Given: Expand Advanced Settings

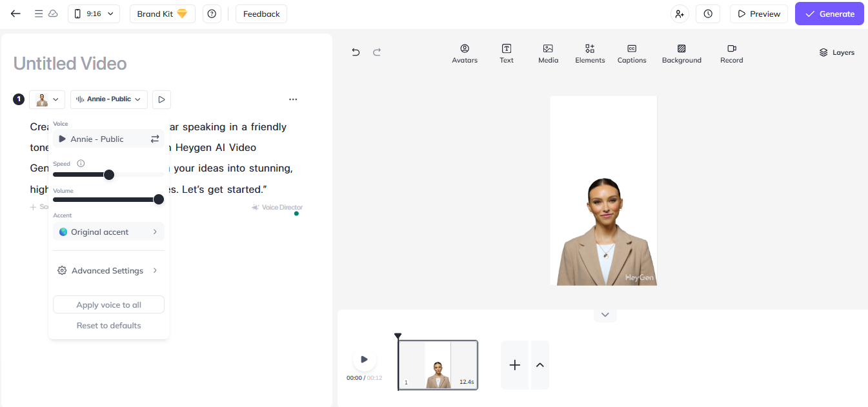Looking at the screenshot, I should pyautogui.click(x=108, y=270).
